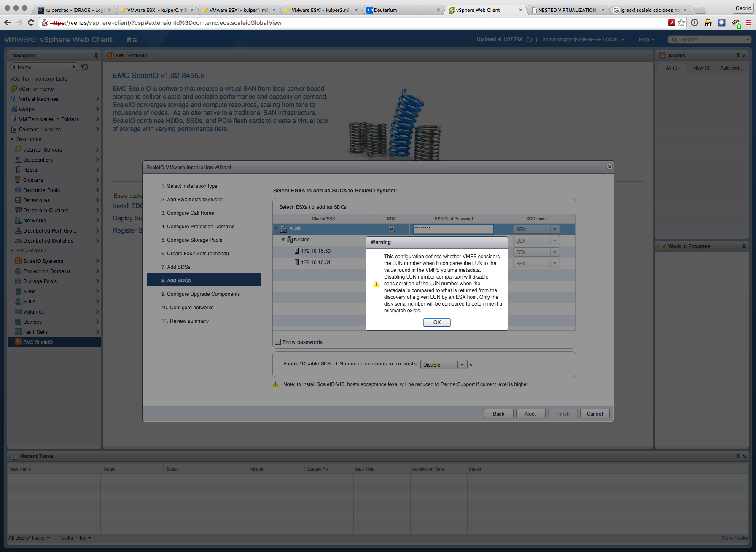
Task: Click OK in the Warning dialog
Action: click(x=437, y=322)
